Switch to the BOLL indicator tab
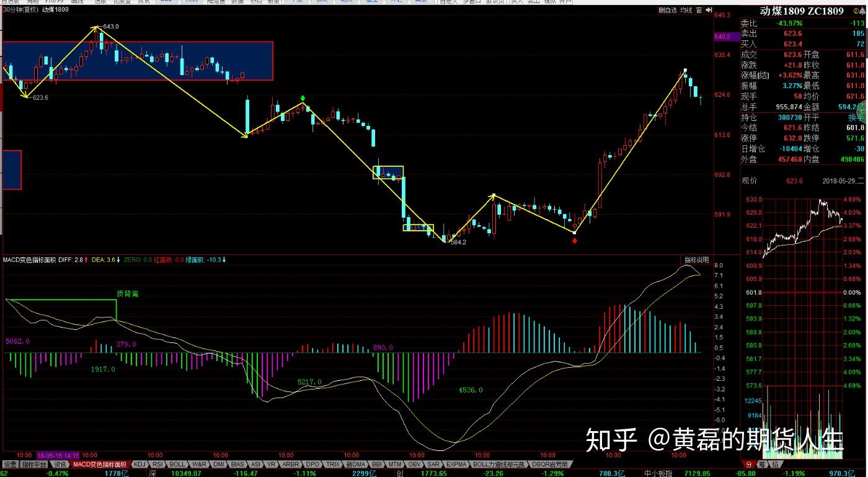 [177, 464]
